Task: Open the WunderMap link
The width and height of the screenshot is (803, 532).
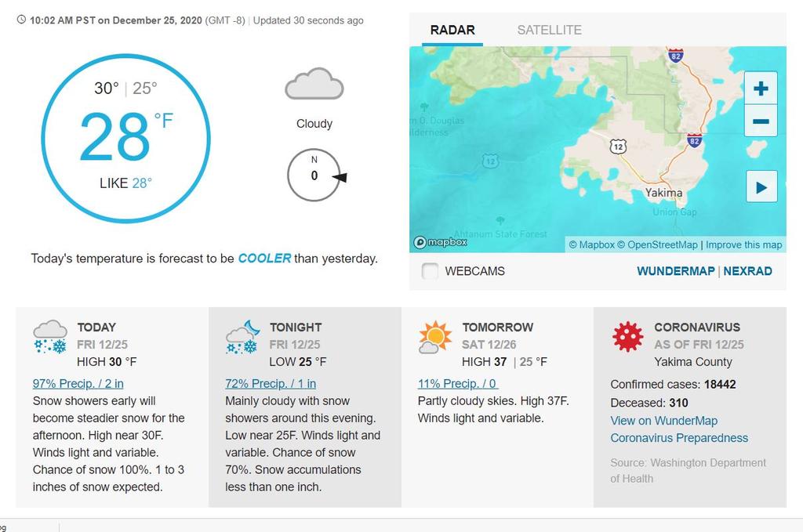Action: point(675,271)
